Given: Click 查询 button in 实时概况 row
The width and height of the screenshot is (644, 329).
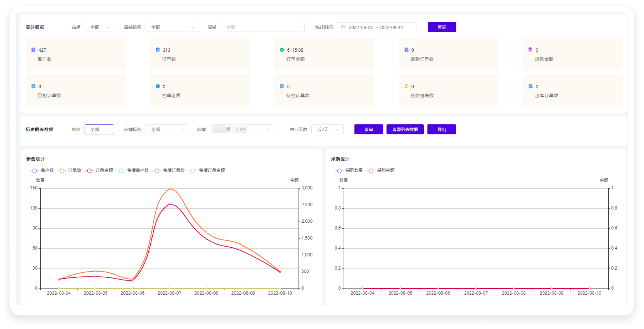Looking at the screenshot, I should click(x=442, y=27).
